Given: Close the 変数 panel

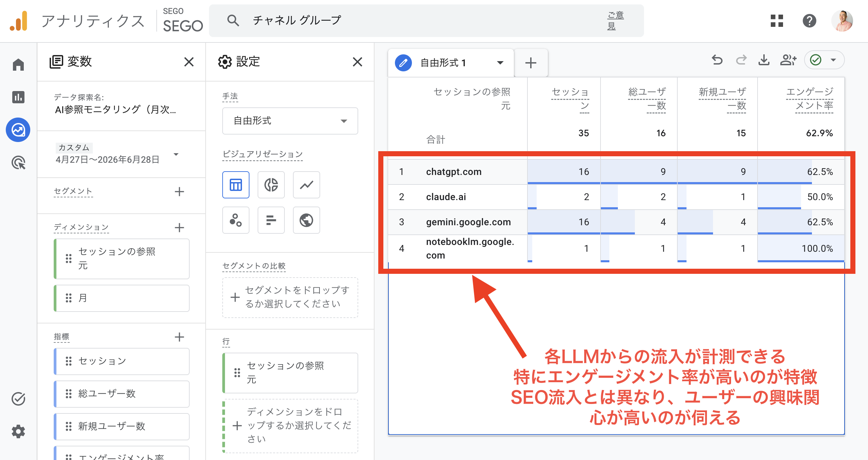Looking at the screenshot, I should 189,62.
